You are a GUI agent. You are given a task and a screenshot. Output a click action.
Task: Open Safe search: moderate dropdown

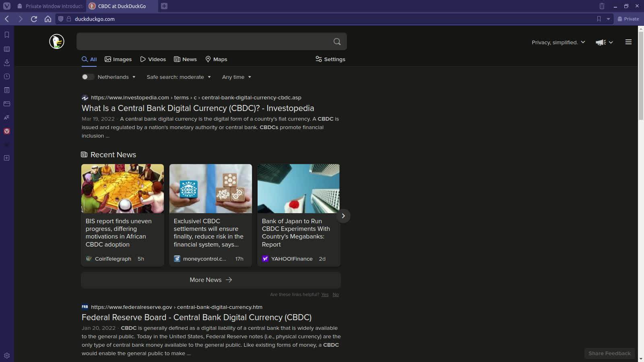179,77
